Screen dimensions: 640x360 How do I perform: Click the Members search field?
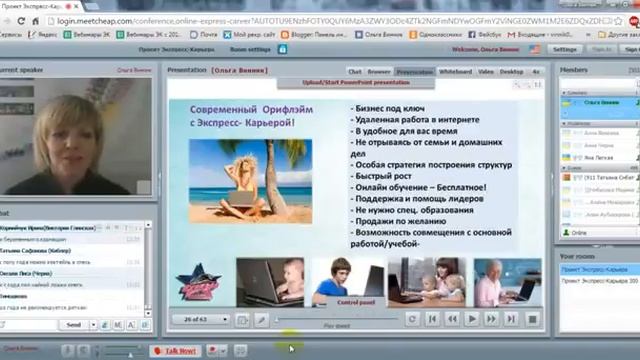coord(599,84)
